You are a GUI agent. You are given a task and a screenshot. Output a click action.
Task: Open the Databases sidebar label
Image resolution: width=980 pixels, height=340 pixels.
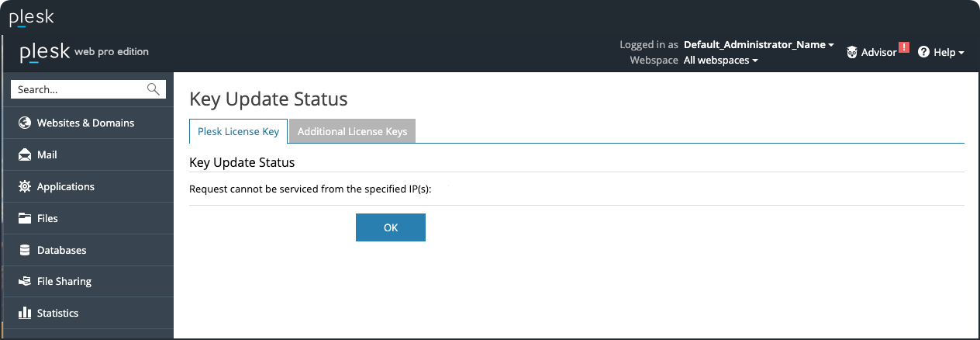pyautogui.click(x=61, y=250)
